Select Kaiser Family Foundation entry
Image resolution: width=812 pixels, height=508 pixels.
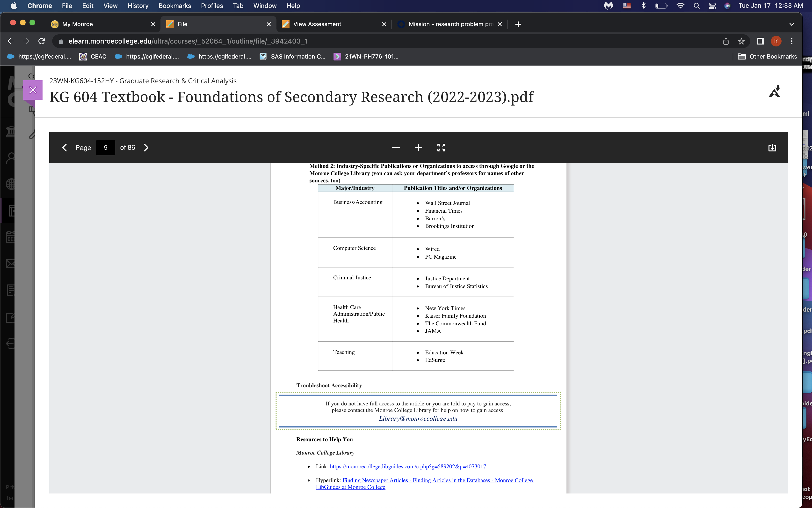[455, 316]
